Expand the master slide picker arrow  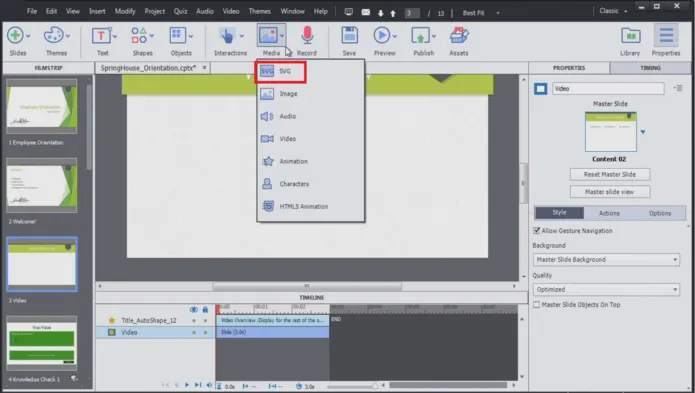point(643,132)
